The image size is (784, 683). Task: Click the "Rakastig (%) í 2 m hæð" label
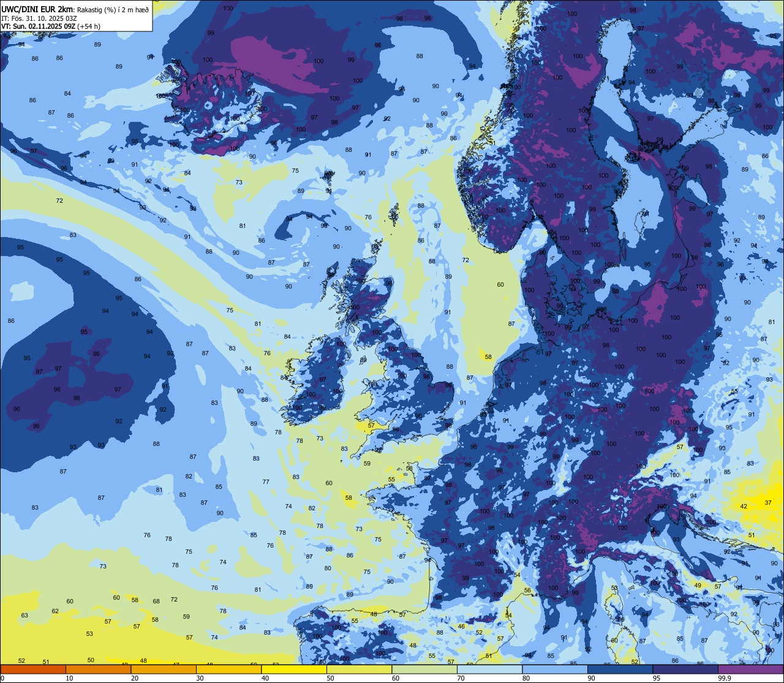113,9
